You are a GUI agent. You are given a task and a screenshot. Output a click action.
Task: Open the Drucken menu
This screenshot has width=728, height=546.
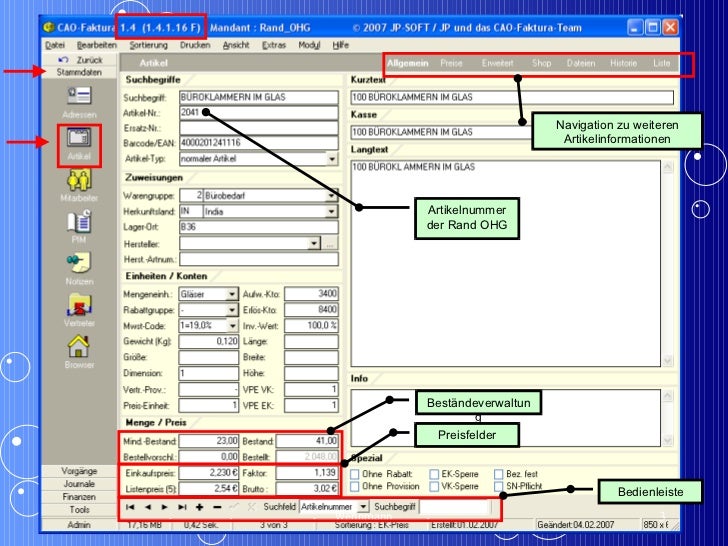pos(195,45)
